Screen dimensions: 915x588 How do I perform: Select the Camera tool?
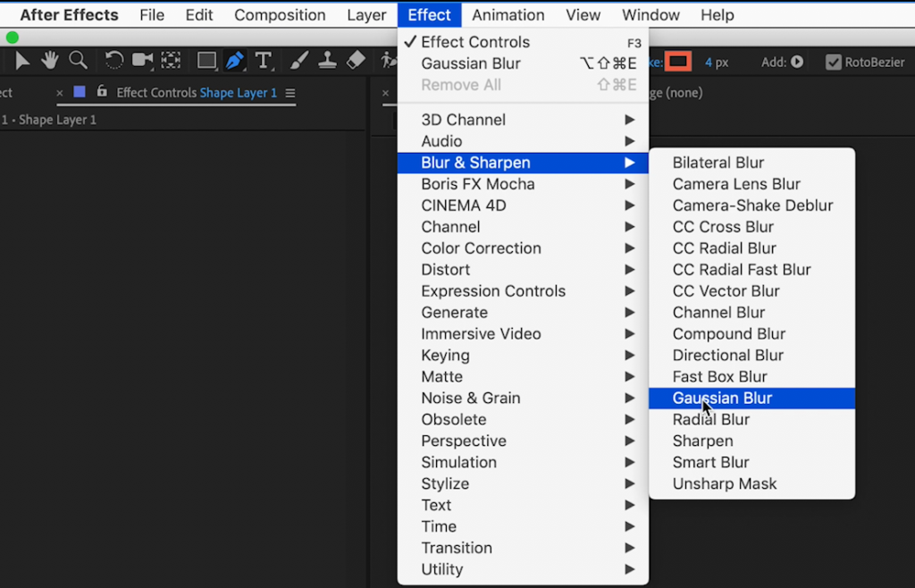point(142,61)
